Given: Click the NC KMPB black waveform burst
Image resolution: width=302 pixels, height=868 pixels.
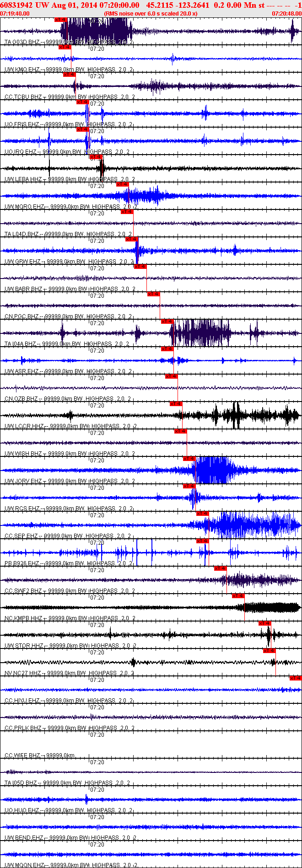Looking at the screenshot, I should point(269,607).
